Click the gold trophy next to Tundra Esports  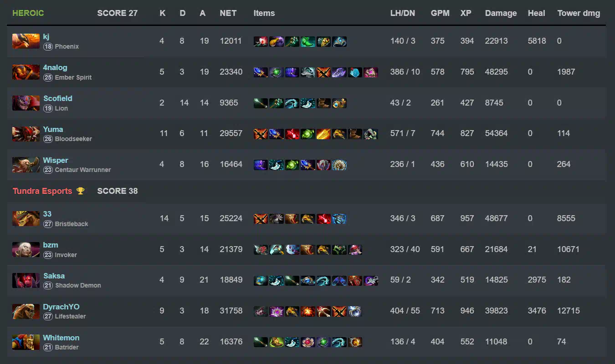[81, 191]
